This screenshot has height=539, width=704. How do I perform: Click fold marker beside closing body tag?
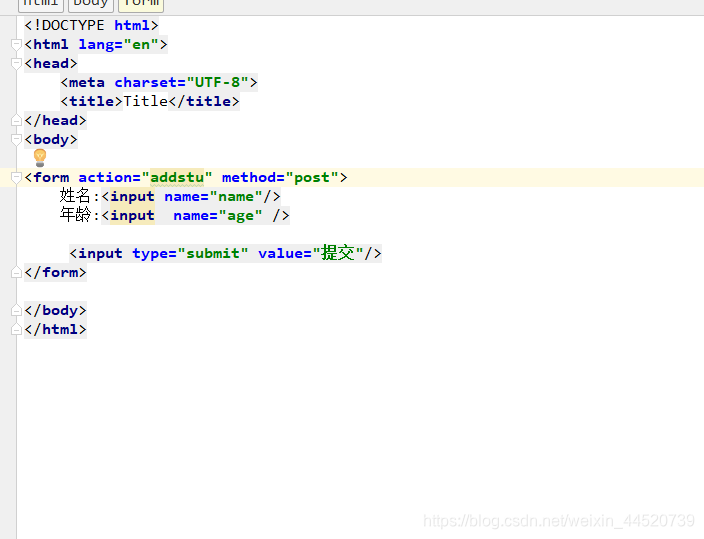point(16,310)
